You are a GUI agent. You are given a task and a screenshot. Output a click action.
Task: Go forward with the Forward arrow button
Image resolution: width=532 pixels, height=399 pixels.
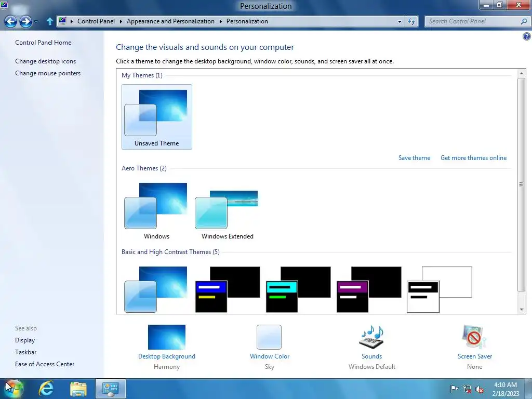click(x=26, y=21)
